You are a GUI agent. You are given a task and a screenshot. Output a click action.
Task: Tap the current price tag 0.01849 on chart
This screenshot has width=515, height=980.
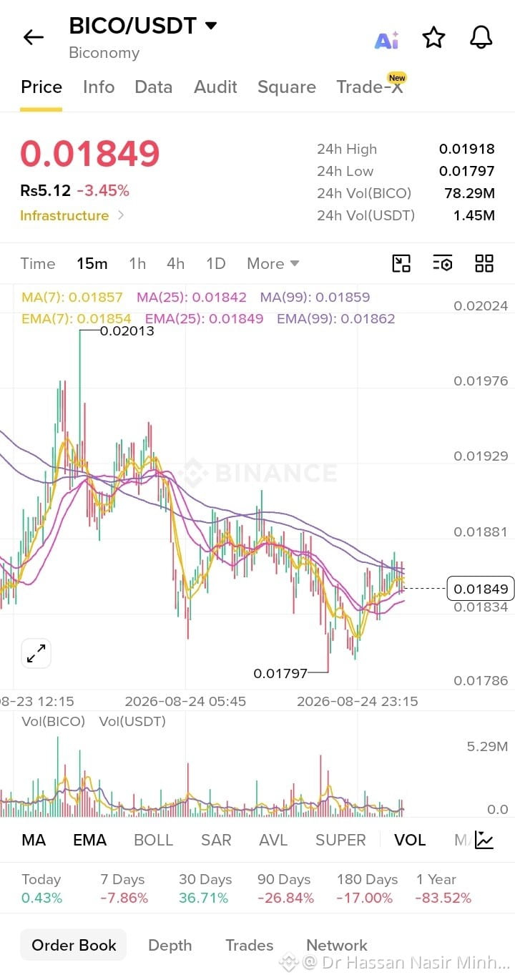[x=481, y=589]
